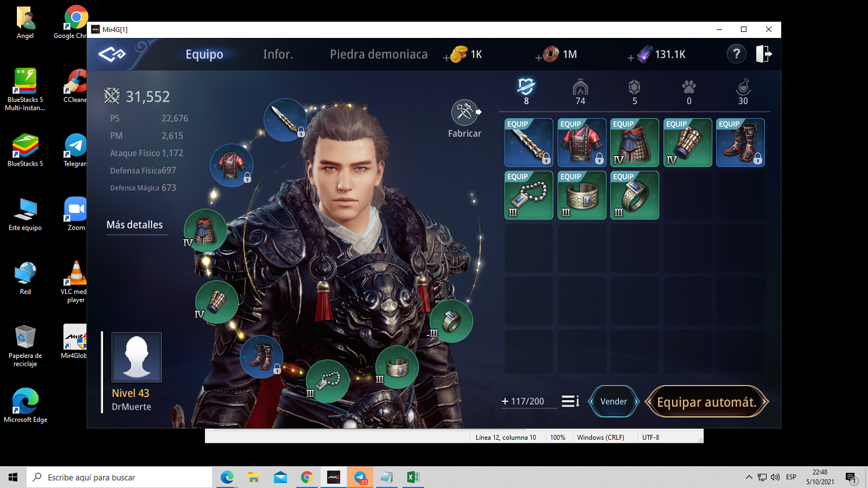
Task: Click the PS value 22,676
Action: 175,118
